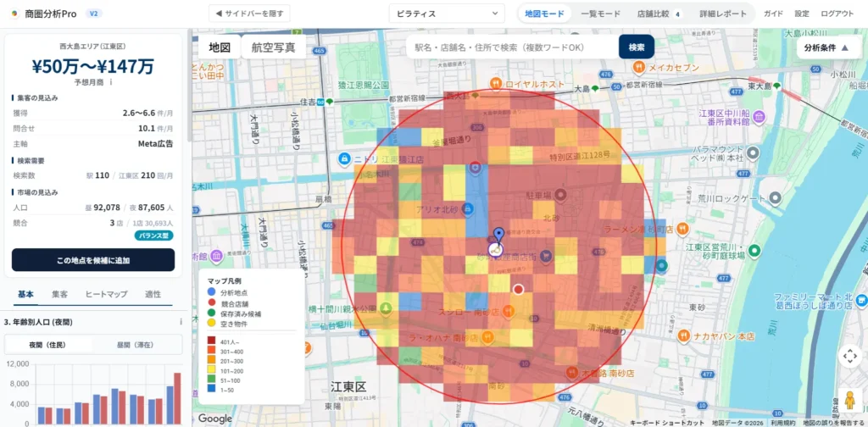
Task: Open 店舗比較 tab
Action: [659, 14]
